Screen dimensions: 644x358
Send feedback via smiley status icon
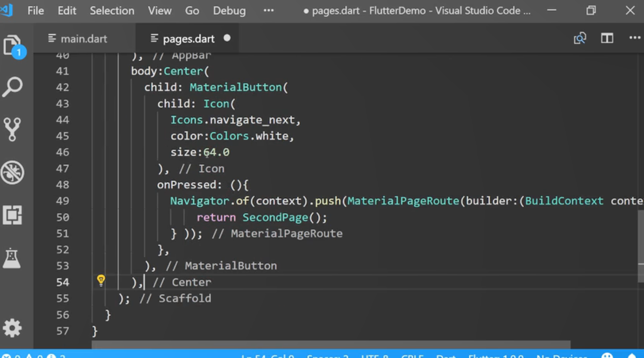click(608, 355)
